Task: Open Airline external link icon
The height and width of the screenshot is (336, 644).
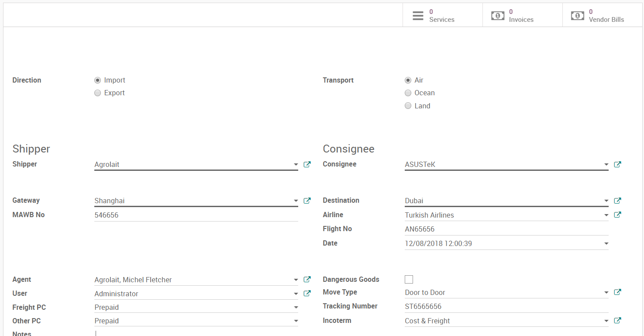Action: tap(617, 215)
